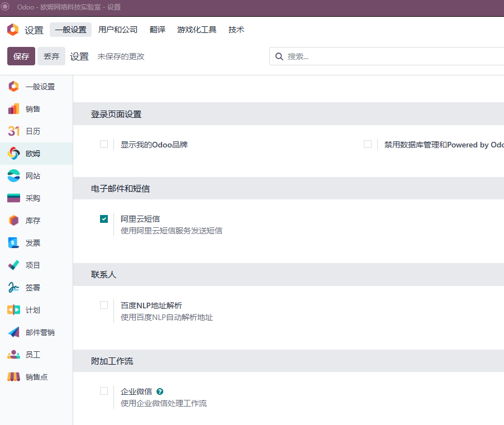Enable 百度NLP地址解析 checkbox
The height and width of the screenshot is (425, 504).
[x=104, y=305]
